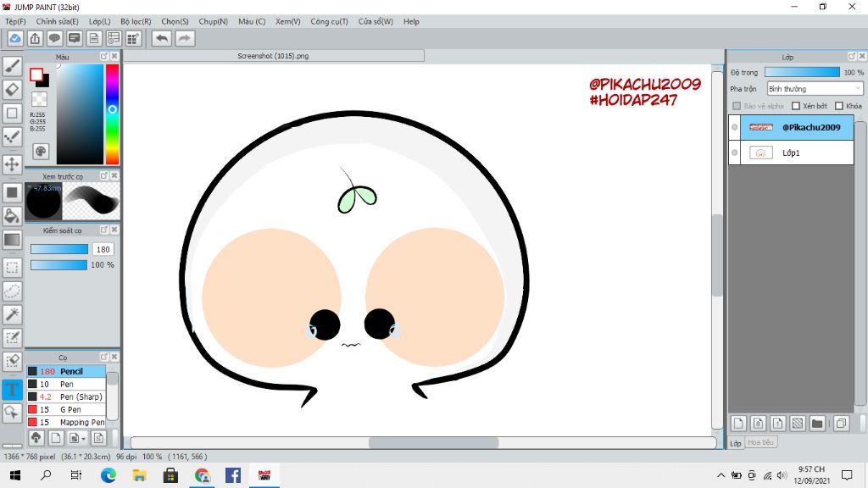Select the Selection Eraser tool

(x=12, y=361)
